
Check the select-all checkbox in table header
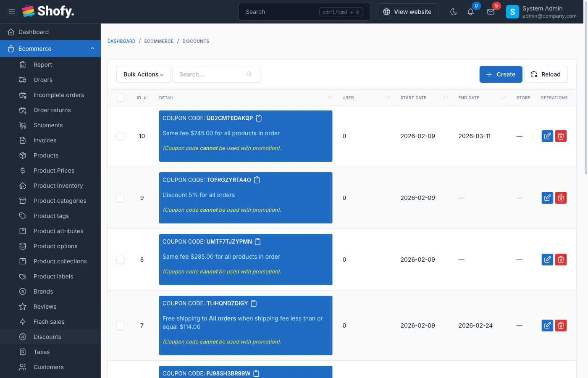[121, 97]
